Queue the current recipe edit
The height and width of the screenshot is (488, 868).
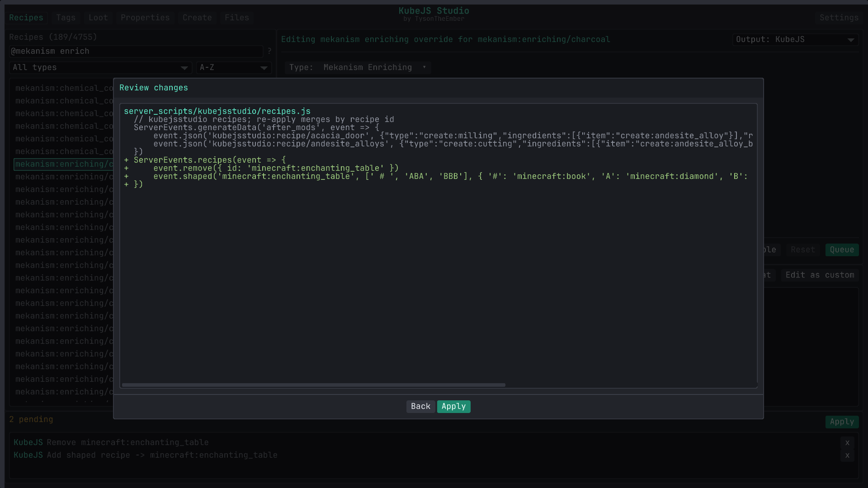(x=842, y=250)
